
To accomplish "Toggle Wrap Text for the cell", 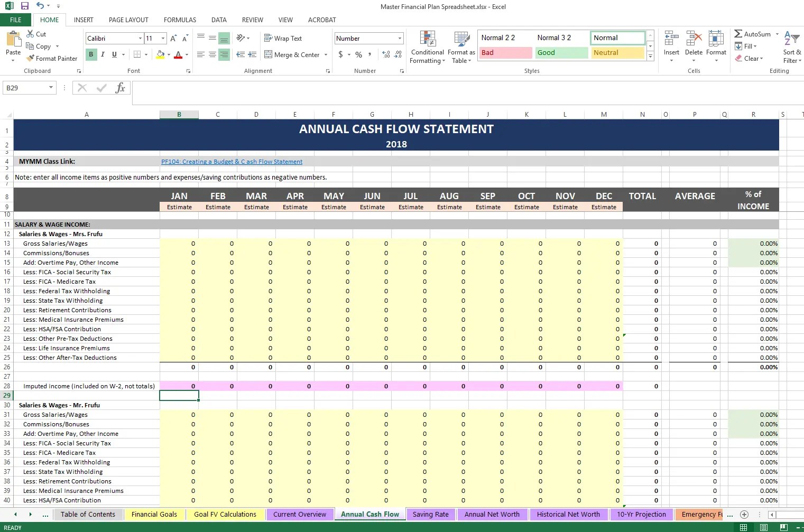I will pyautogui.click(x=283, y=39).
